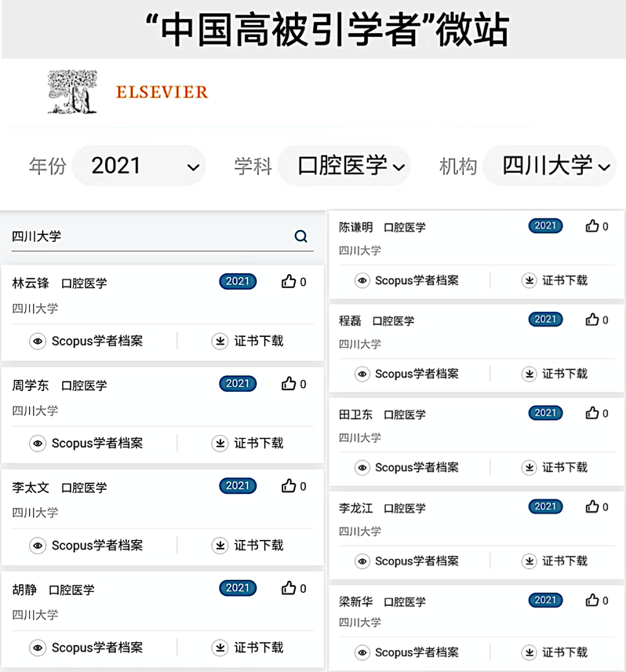This screenshot has height=672, width=626.
Task: Open the 年份 2021 dropdown
Action: (x=139, y=166)
